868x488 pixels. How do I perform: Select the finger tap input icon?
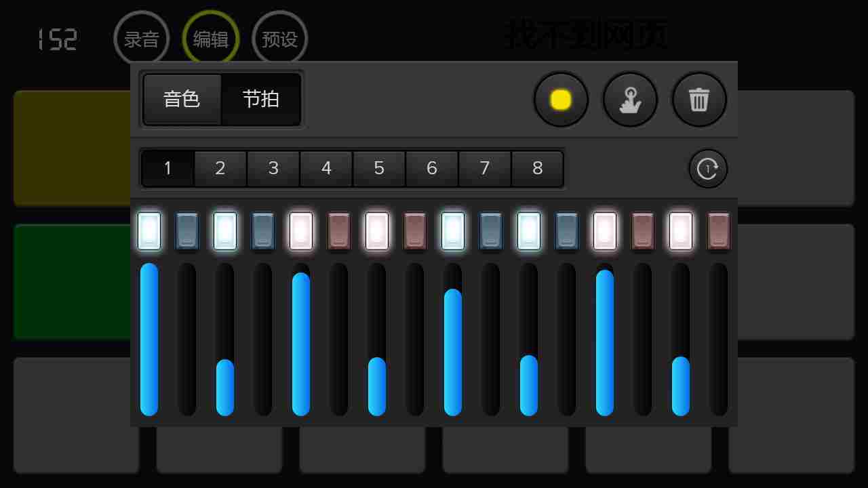pos(630,99)
